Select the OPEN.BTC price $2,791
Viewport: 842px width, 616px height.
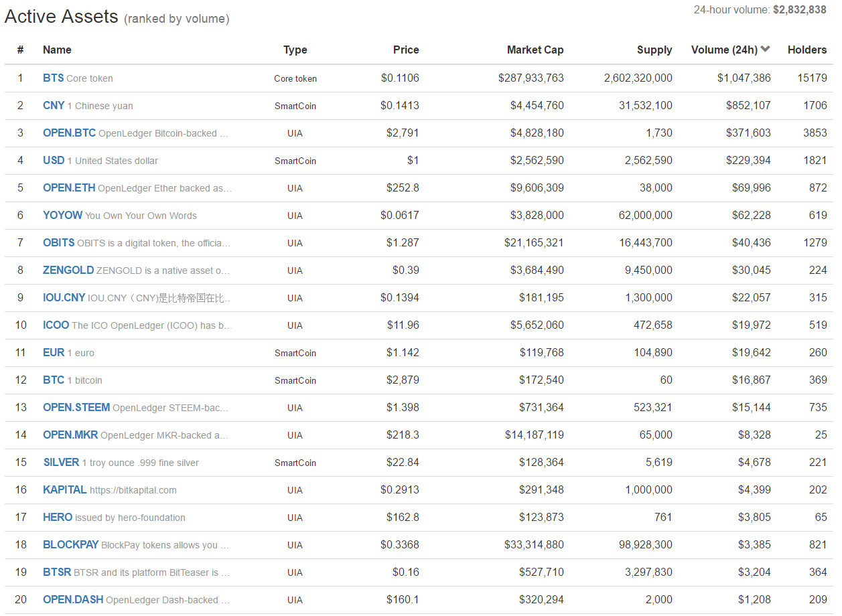[403, 133]
